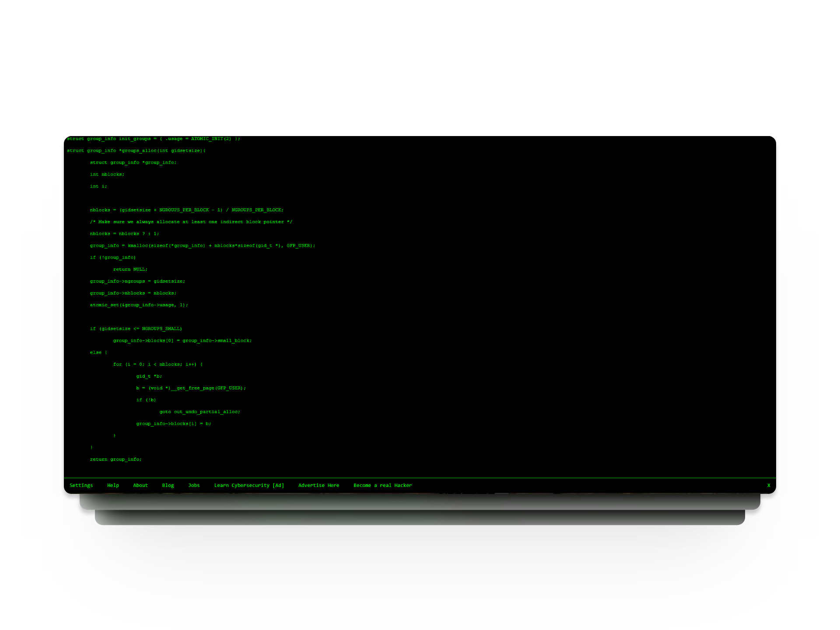Click the 'return NULL;' code line

tap(130, 269)
